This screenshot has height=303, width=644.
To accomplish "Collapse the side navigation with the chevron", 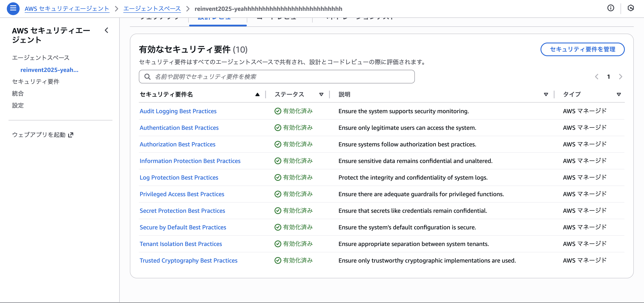I will point(106,30).
